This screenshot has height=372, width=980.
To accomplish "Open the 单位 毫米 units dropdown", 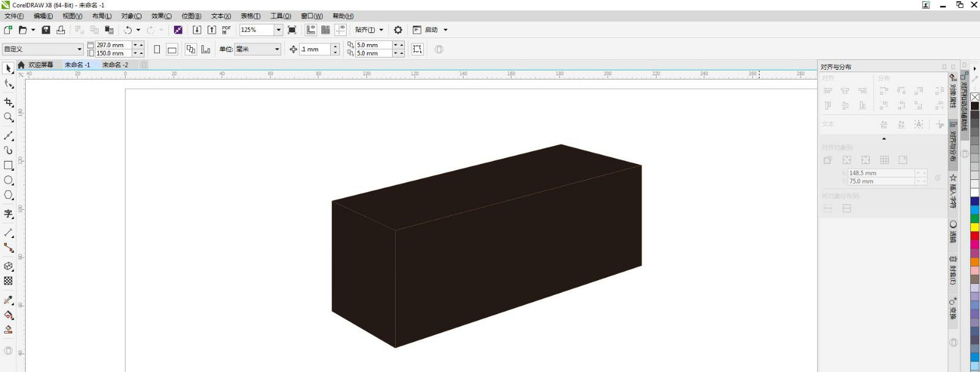I will click(x=277, y=50).
